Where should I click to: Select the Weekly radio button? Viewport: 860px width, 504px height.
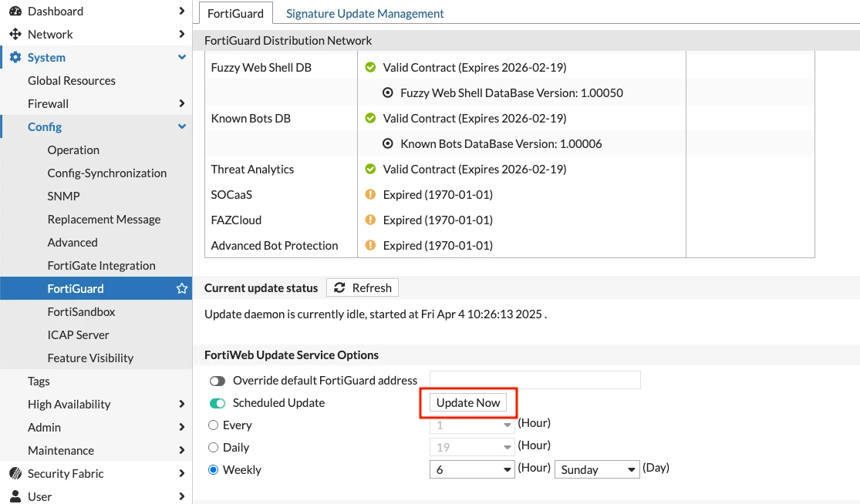pos(214,470)
